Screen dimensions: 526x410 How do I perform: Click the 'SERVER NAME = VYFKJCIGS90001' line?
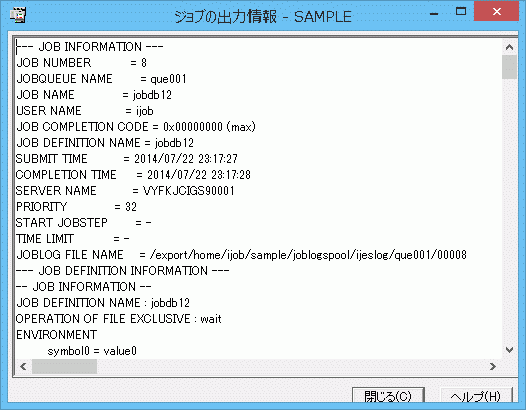pos(125,191)
